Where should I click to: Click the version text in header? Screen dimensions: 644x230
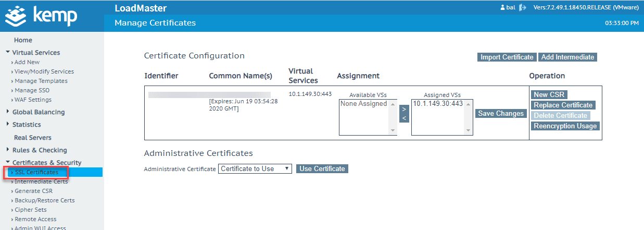coord(586,8)
